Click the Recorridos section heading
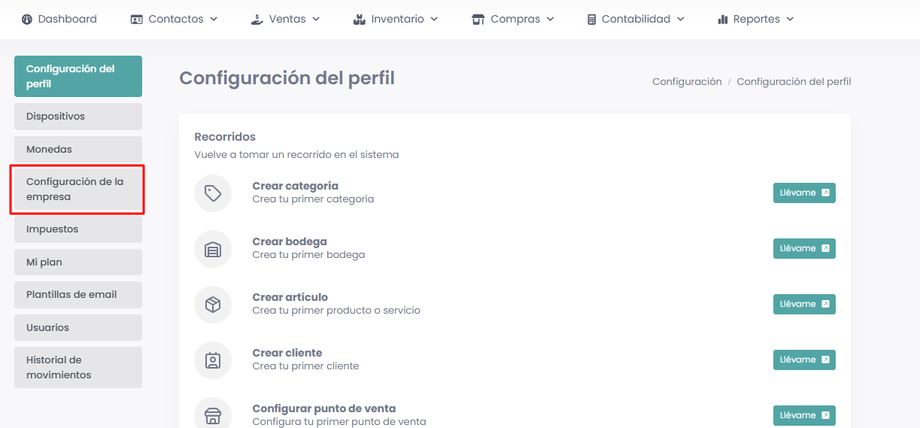The width and height of the screenshot is (920, 428). click(225, 137)
